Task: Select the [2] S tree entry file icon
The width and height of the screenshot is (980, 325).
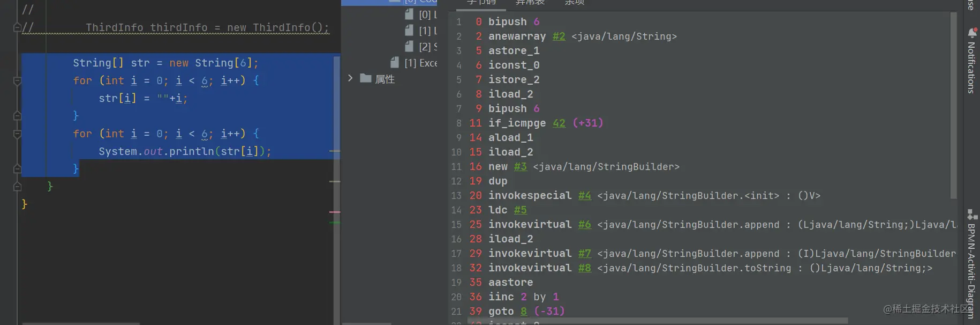Action: [409, 46]
